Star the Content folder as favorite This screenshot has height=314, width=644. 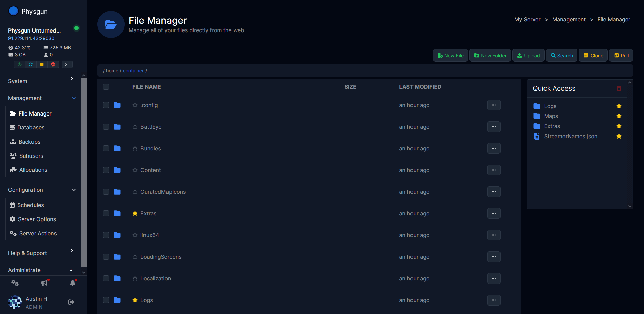[135, 170]
